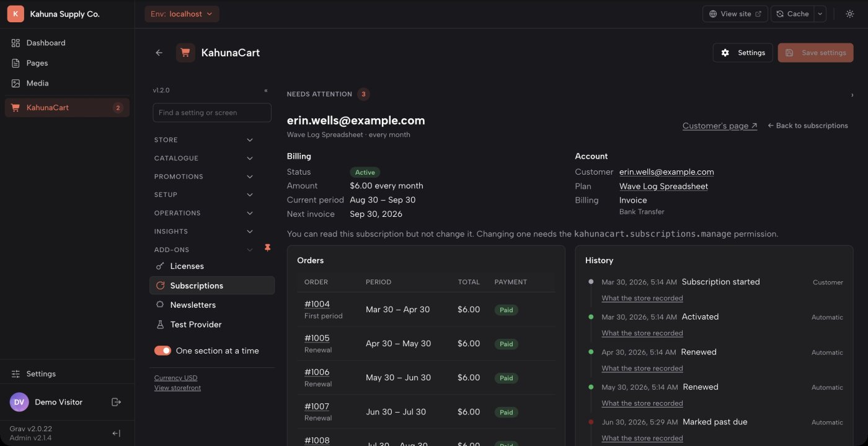Expand the INSIGHTS section
The image size is (868, 446).
[x=204, y=232]
